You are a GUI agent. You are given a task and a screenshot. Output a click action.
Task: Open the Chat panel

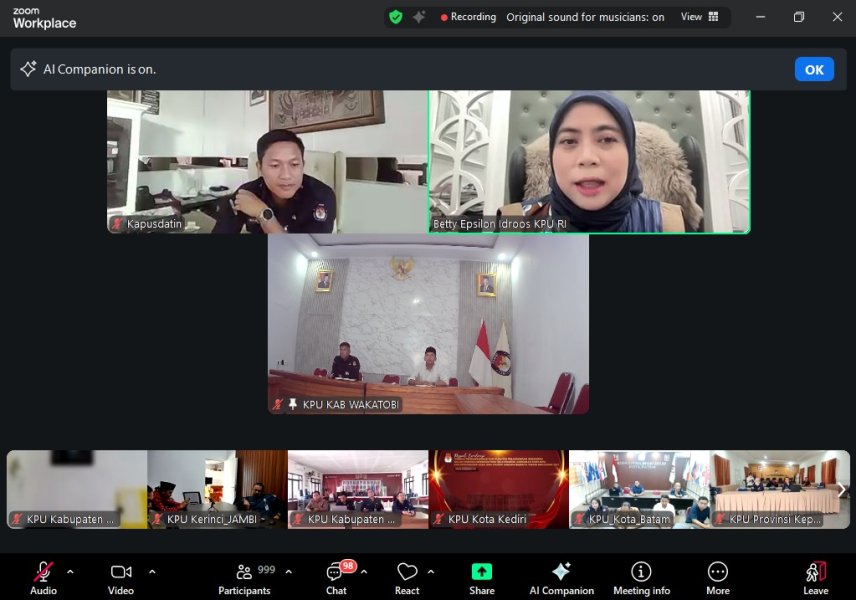click(336, 577)
